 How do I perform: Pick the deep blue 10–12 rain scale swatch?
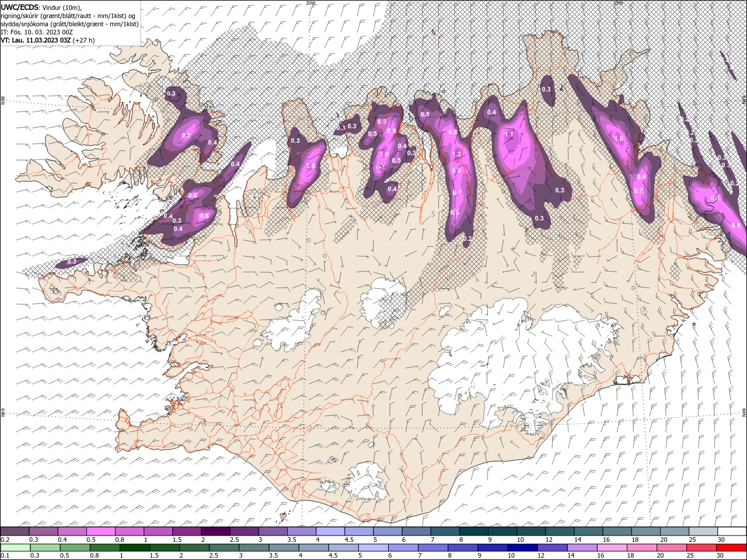tap(522, 547)
